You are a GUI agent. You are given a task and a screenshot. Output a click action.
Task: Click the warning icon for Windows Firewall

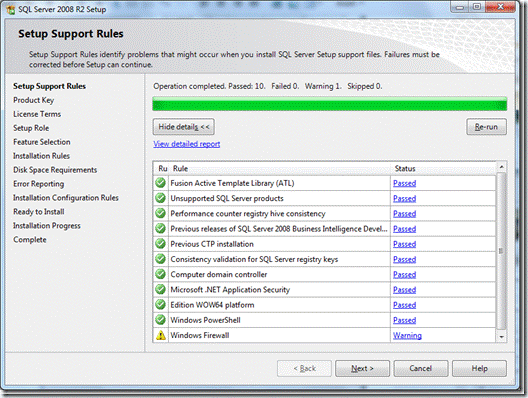point(161,335)
